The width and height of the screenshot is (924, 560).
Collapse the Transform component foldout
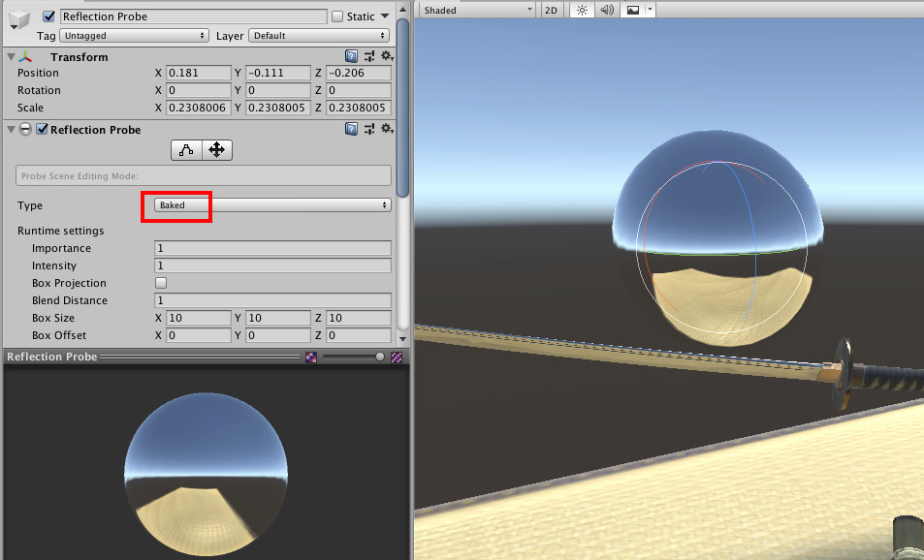[12, 56]
